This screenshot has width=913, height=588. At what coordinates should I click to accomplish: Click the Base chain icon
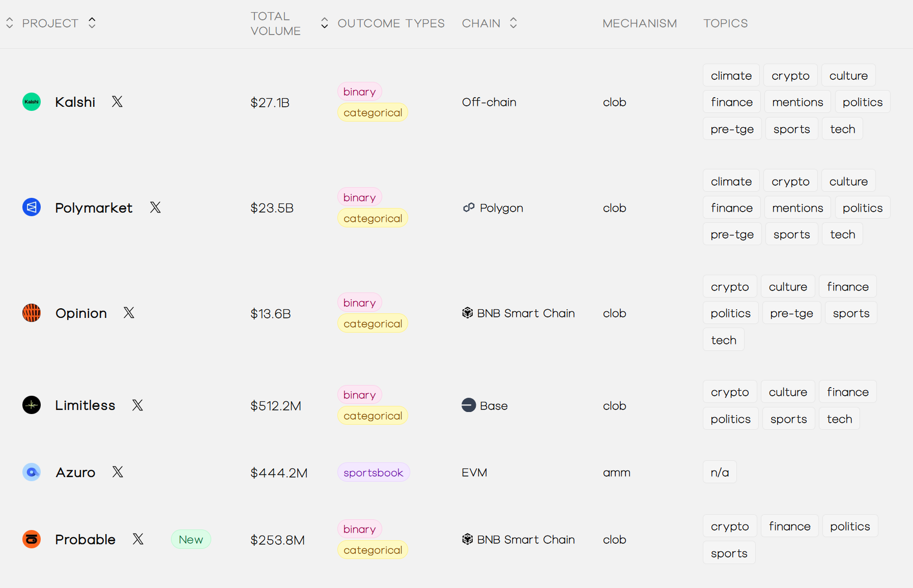(x=469, y=405)
